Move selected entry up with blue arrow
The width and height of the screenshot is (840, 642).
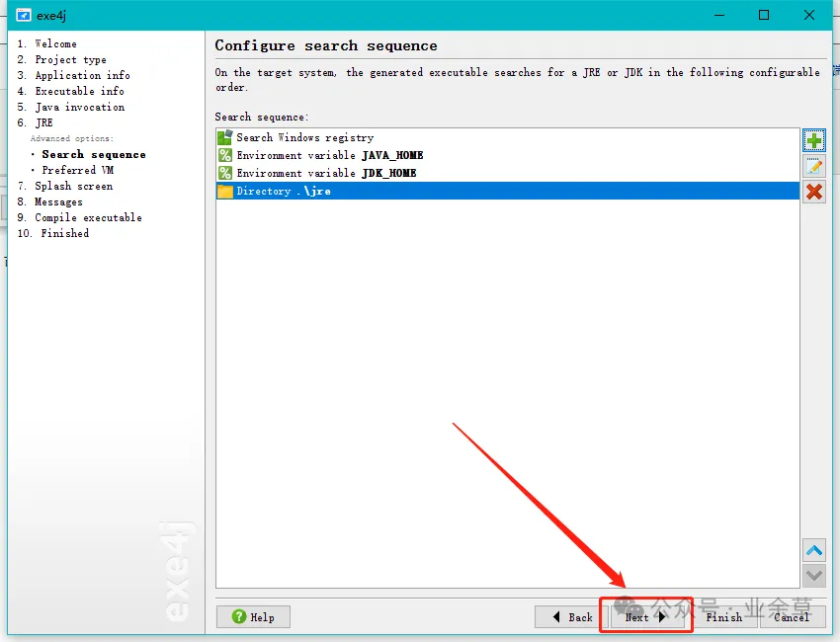(x=813, y=550)
